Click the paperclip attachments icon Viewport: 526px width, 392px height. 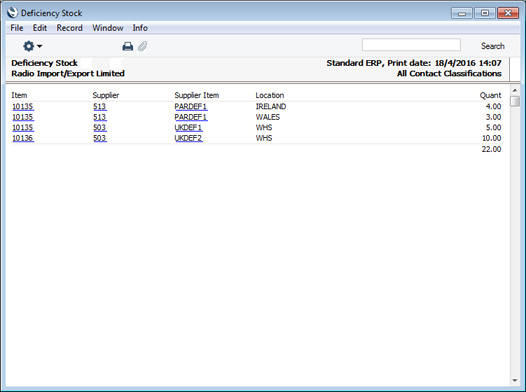coord(143,46)
